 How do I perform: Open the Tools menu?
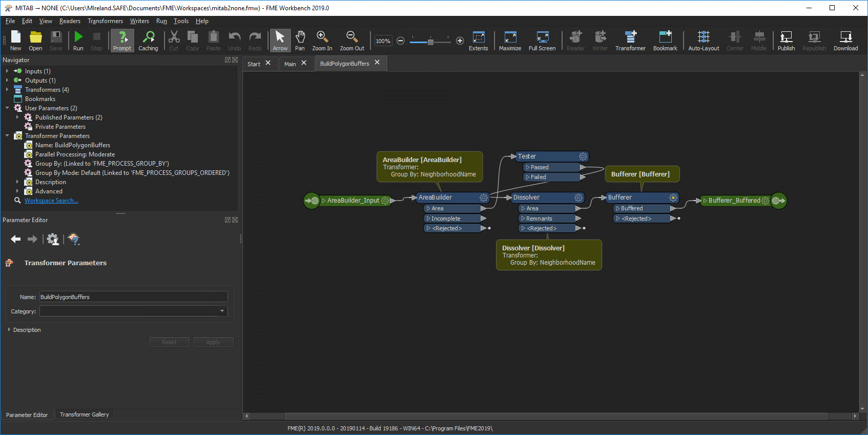[181, 21]
